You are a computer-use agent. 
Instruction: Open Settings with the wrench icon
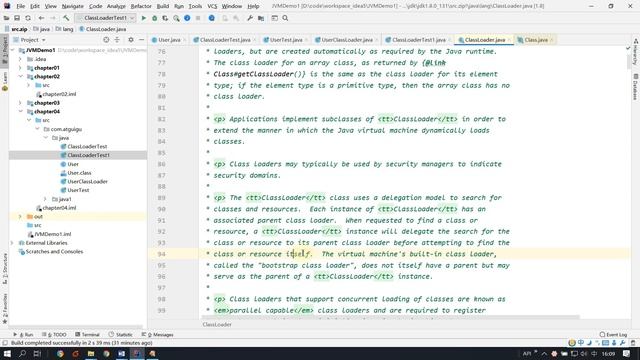(250, 18)
